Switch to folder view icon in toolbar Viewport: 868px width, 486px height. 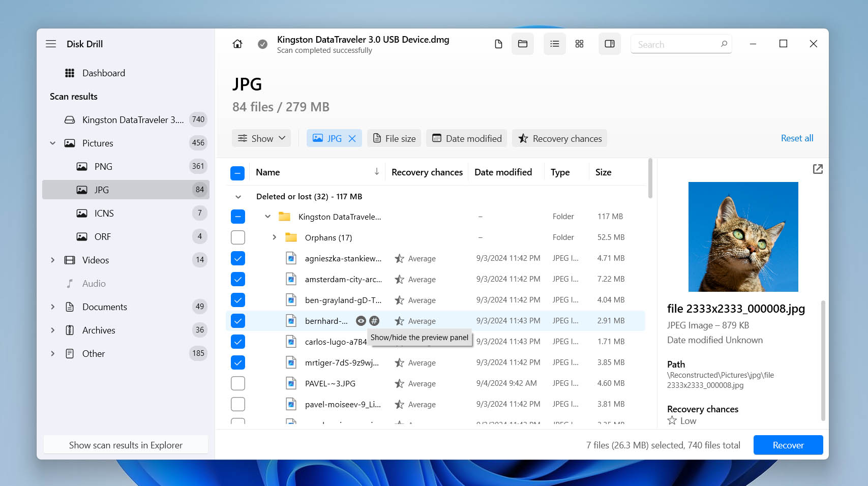point(523,44)
